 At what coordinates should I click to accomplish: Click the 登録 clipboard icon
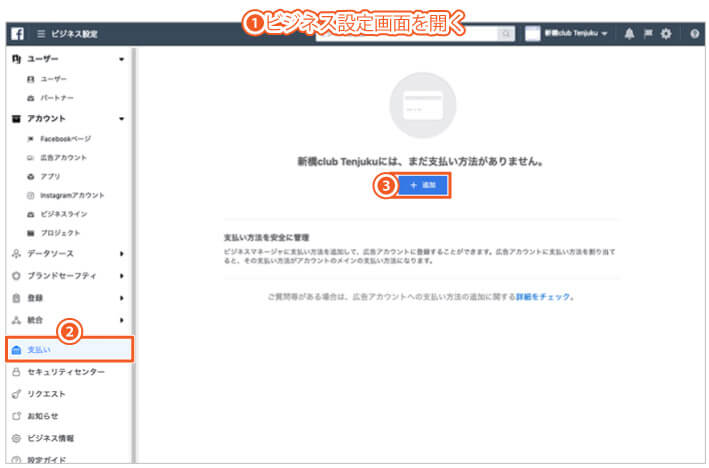coord(16,298)
